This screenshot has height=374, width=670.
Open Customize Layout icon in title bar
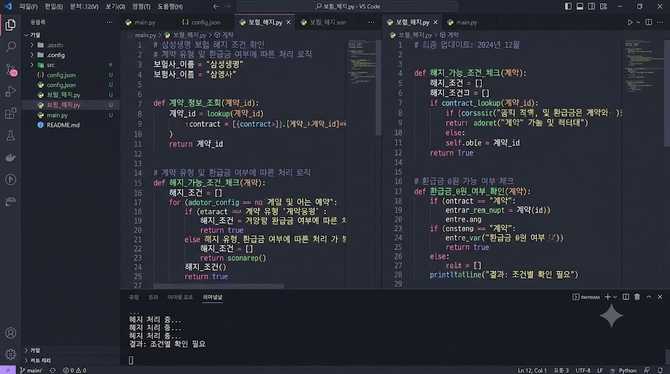(x=603, y=6)
